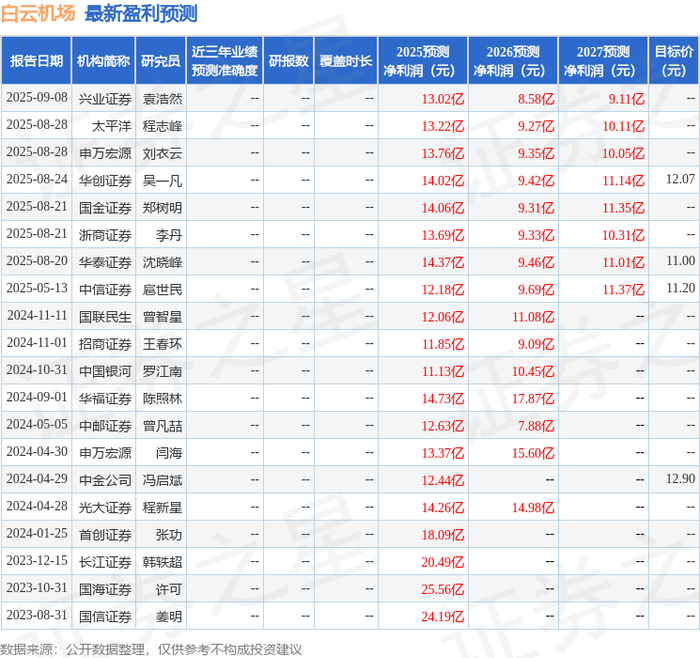700x658 pixels.
Task: Click the 研报数 column header
Action: pos(288,61)
